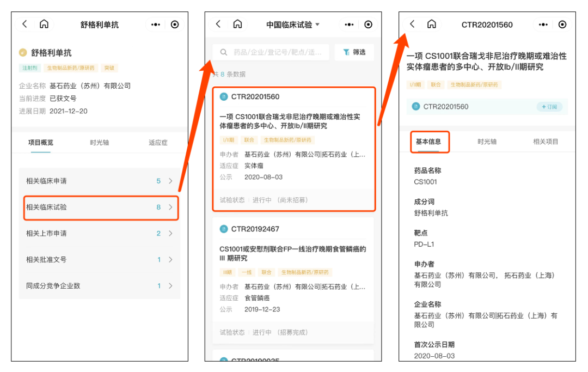Click PD-L1 target value
The width and height of the screenshot is (588, 372).
[424, 244]
